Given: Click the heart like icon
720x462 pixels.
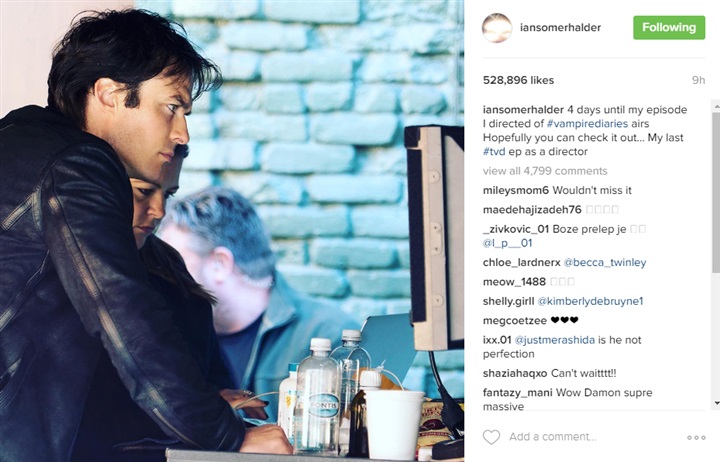Looking at the screenshot, I should click(491, 437).
